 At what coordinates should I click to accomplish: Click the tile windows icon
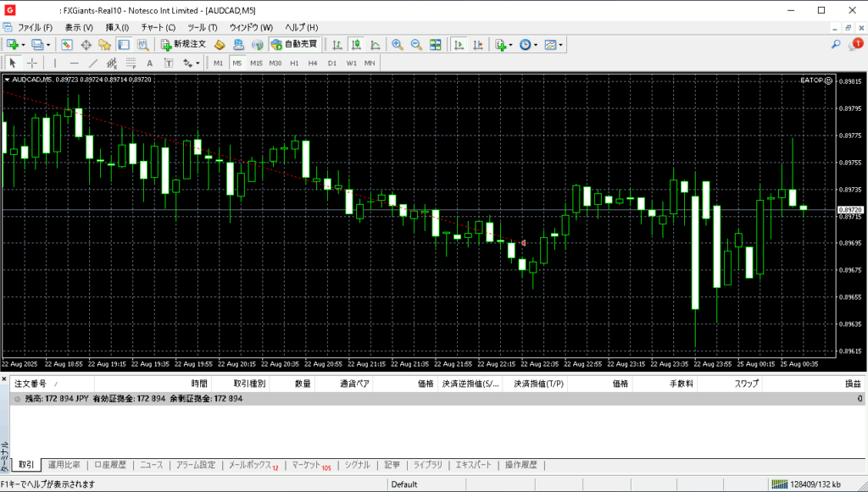point(435,45)
